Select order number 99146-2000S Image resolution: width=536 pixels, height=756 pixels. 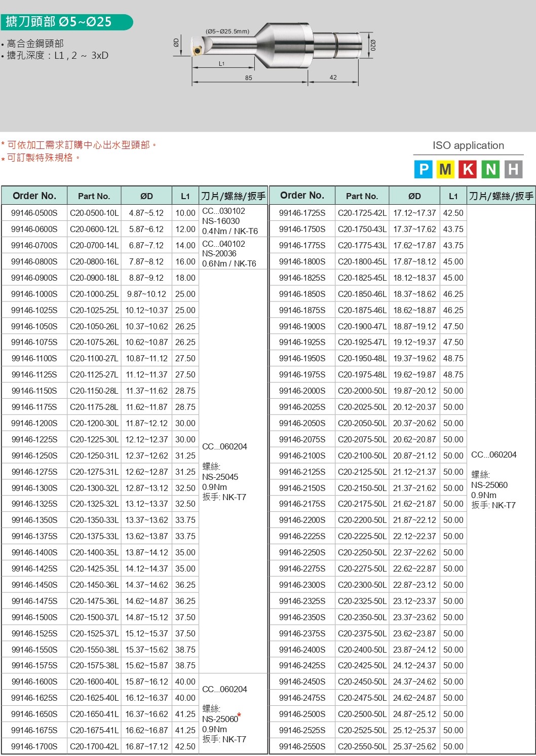(302, 391)
